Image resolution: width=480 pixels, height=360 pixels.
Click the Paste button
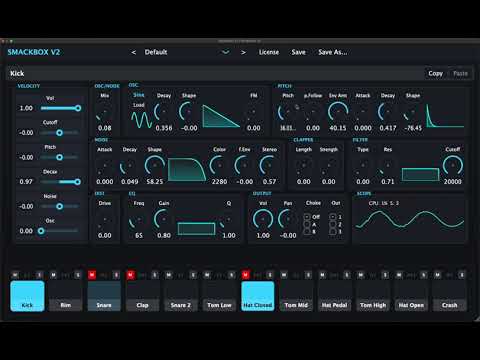460,73
